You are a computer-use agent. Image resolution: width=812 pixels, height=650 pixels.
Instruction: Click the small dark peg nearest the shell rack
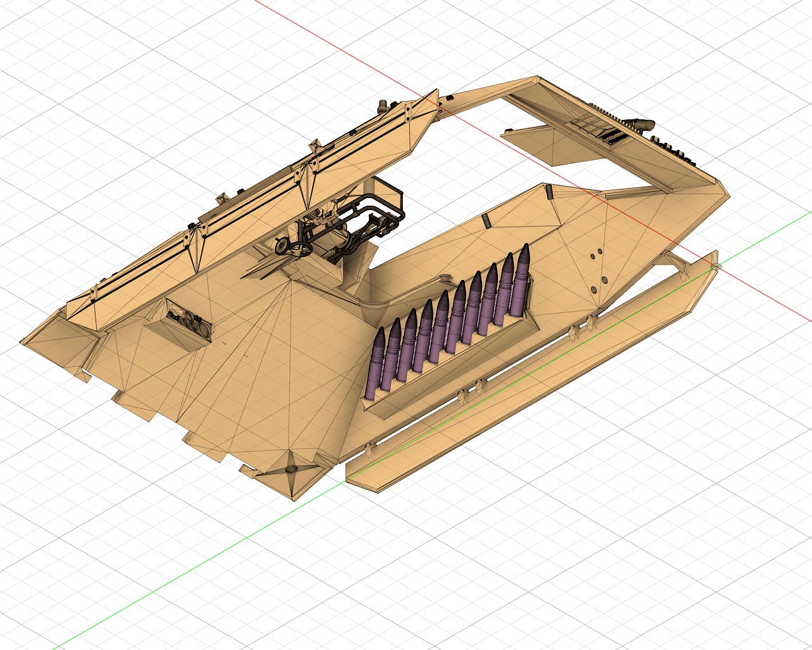point(485,220)
